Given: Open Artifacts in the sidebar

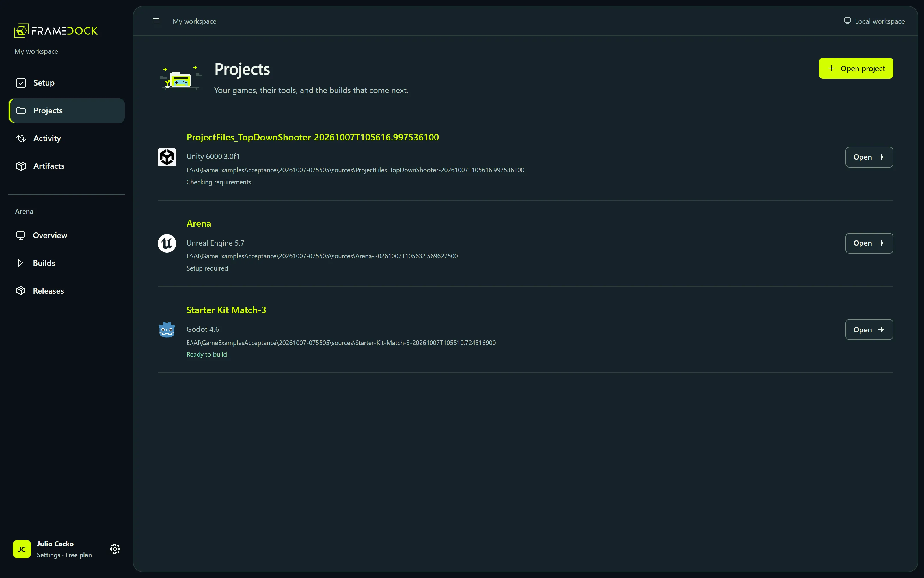Looking at the screenshot, I should (66, 166).
